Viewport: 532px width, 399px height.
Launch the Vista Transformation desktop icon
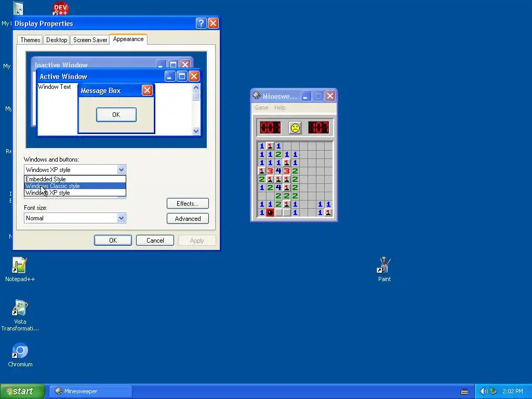[x=20, y=315]
